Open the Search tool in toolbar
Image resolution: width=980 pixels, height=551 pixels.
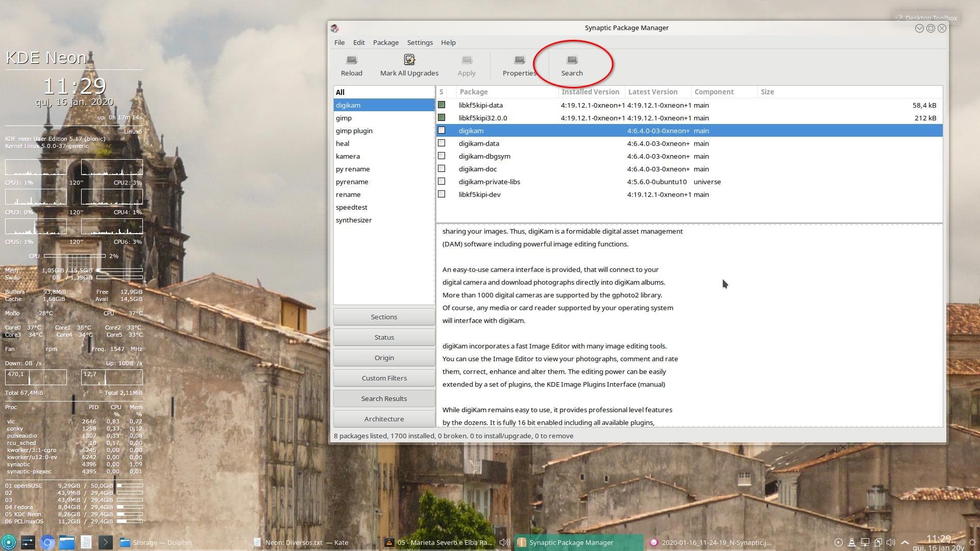(572, 65)
